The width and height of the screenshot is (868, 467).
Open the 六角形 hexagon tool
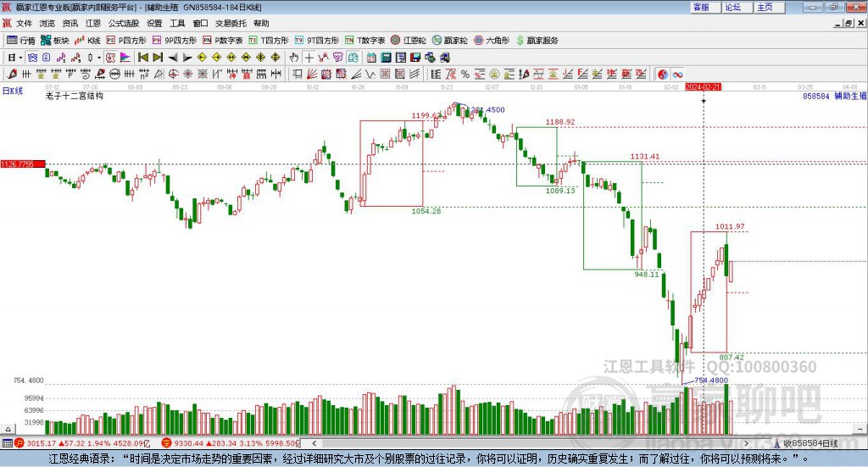click(492, 41)
